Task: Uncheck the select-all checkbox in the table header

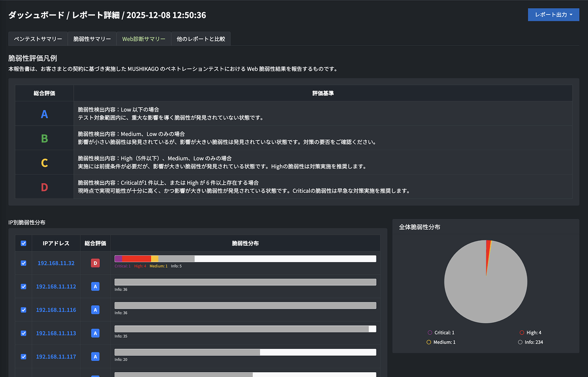Action: (23, 243)
